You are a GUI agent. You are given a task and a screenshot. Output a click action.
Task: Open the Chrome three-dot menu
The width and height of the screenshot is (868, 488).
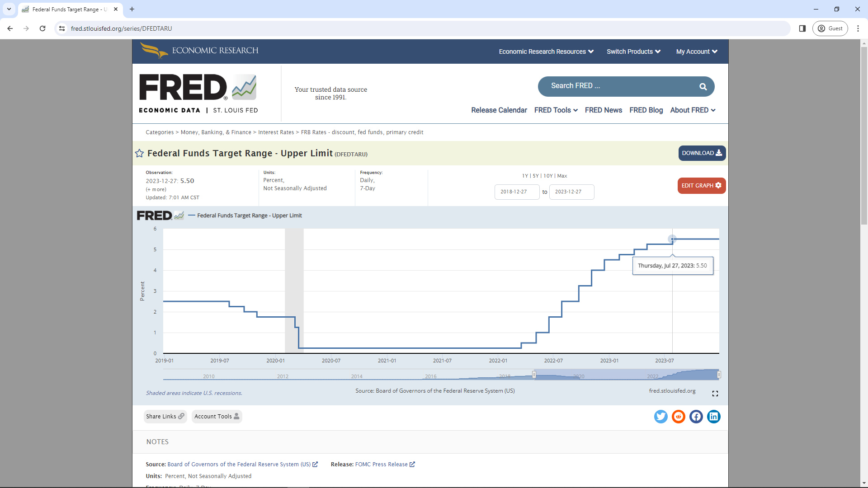pos(858,28)
